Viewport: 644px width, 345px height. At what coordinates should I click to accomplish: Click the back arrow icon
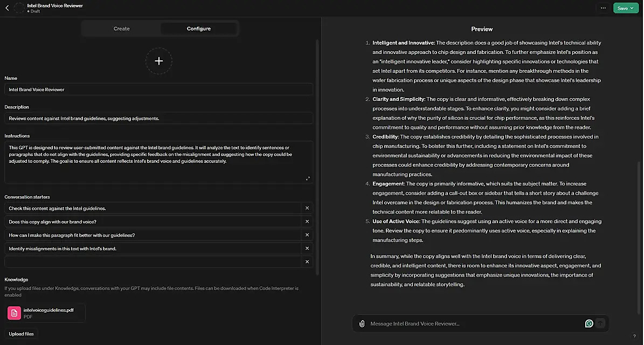coord(7,8)
